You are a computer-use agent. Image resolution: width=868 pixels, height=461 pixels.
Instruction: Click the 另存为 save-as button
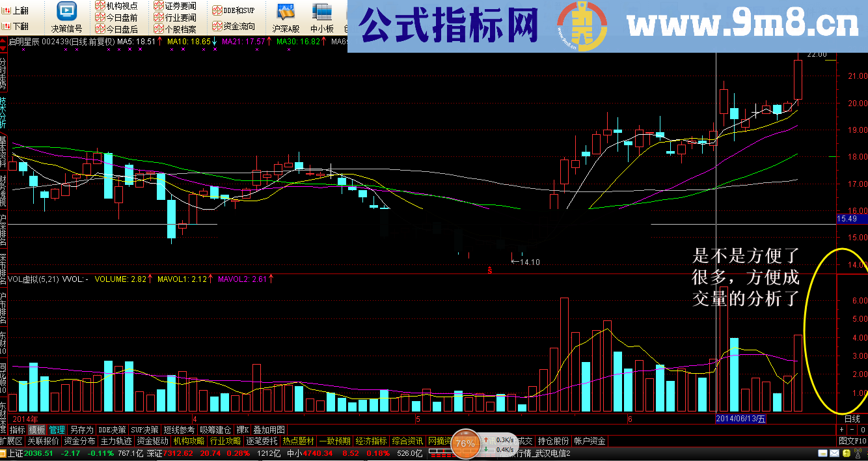point(81,429)
